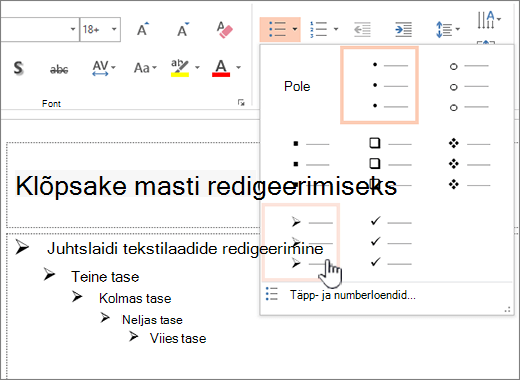Open the font color dropdown arrow
This screenshot has height=380, width=520.
238,68
